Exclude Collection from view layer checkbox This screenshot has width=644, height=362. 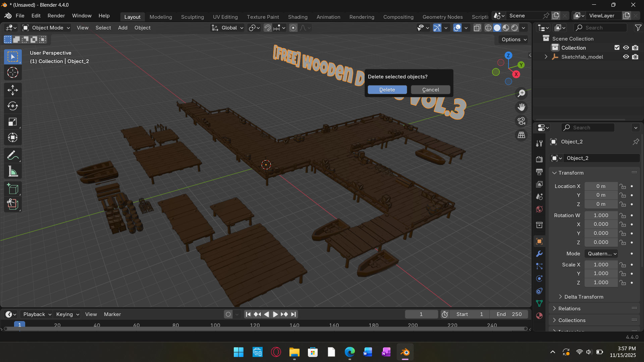[x=617, y=48]
